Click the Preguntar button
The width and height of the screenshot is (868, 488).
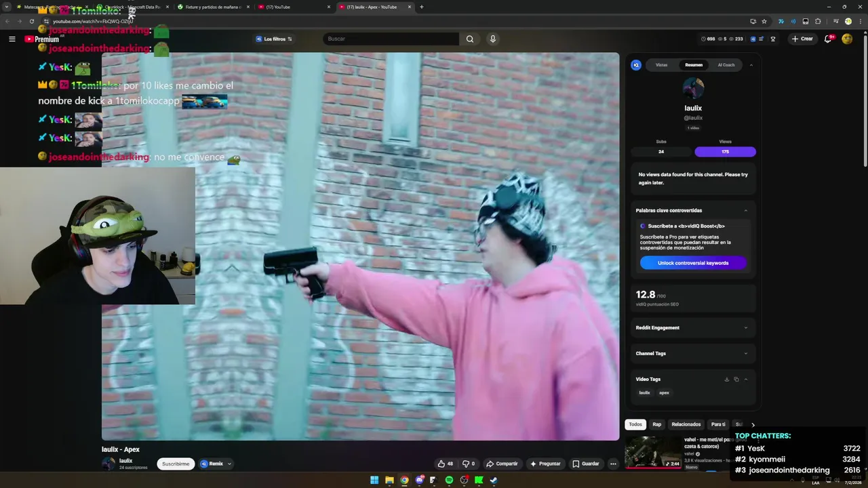(x=545, y=464)
